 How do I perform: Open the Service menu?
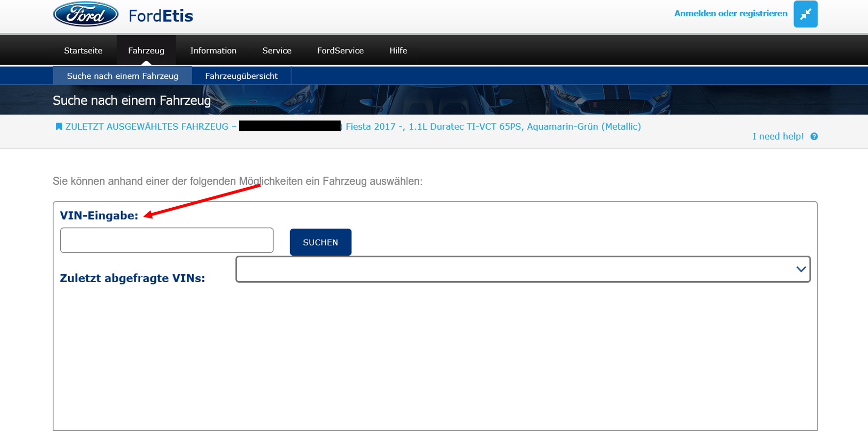tap(277, 50)
